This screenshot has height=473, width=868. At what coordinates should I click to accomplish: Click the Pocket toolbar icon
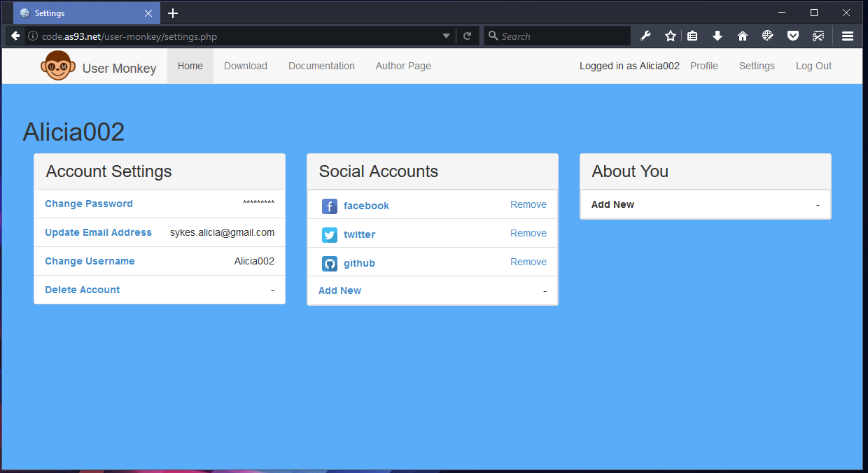click(792, 36)
